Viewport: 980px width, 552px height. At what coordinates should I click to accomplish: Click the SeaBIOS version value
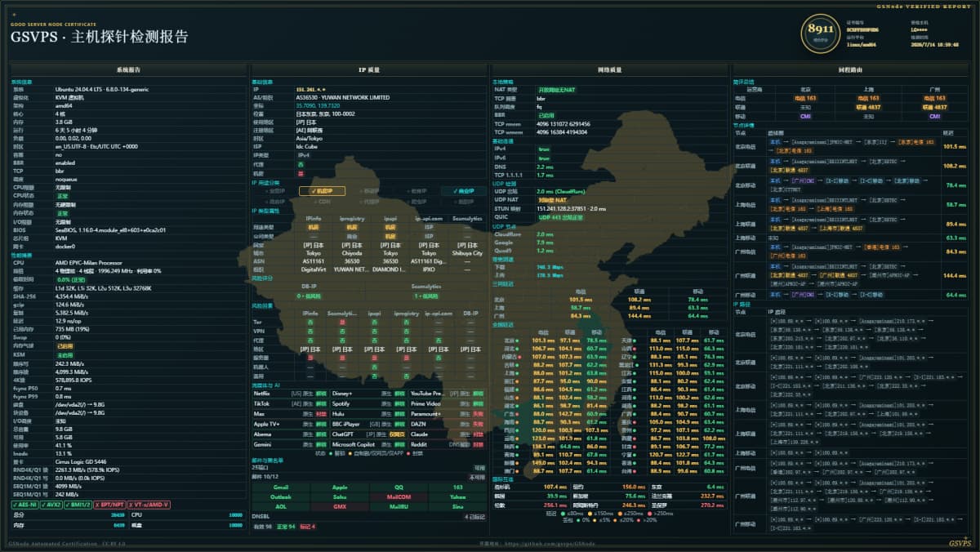(x=110, y=230)
